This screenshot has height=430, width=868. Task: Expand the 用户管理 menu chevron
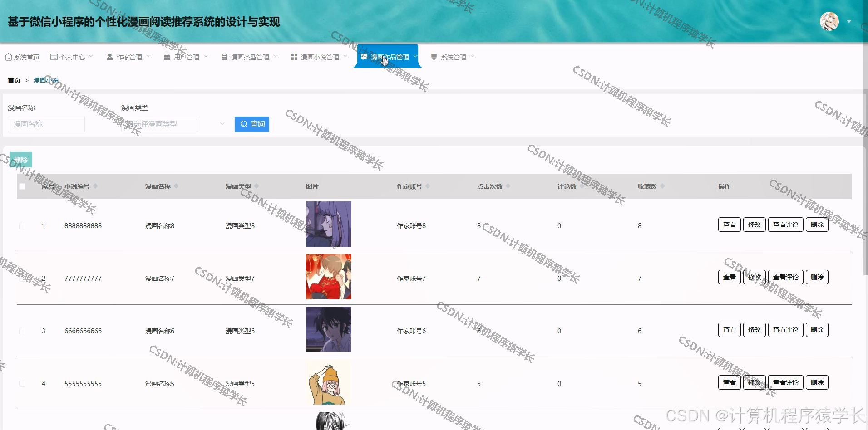point(206,57)
